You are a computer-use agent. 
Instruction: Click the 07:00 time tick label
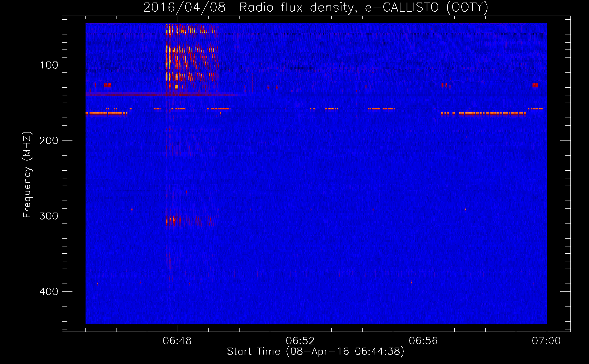546,341
